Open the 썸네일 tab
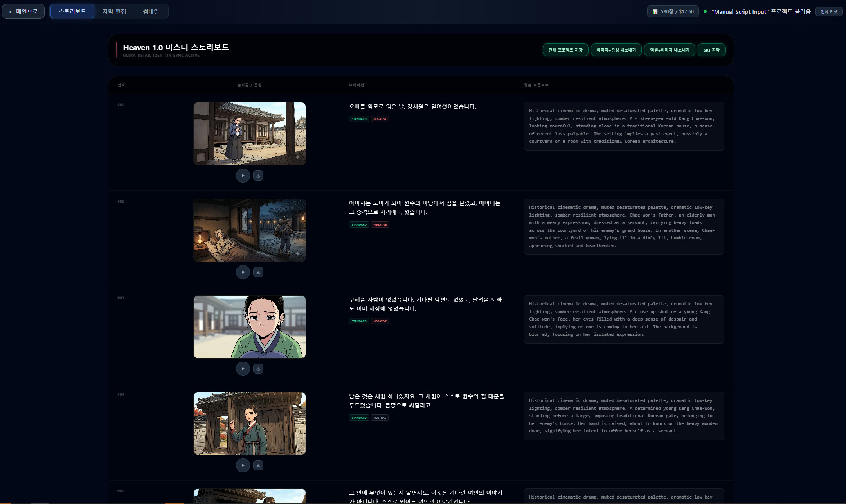 click(151, 11)
